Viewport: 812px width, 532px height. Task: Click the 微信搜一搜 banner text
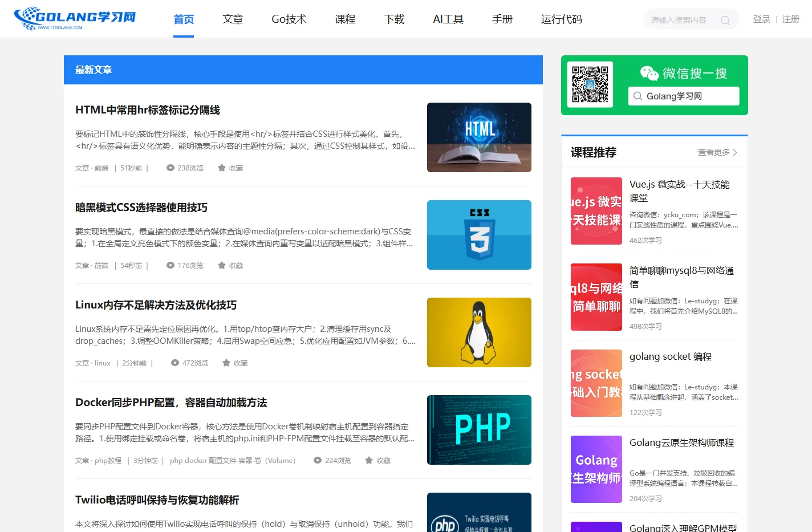695,73
